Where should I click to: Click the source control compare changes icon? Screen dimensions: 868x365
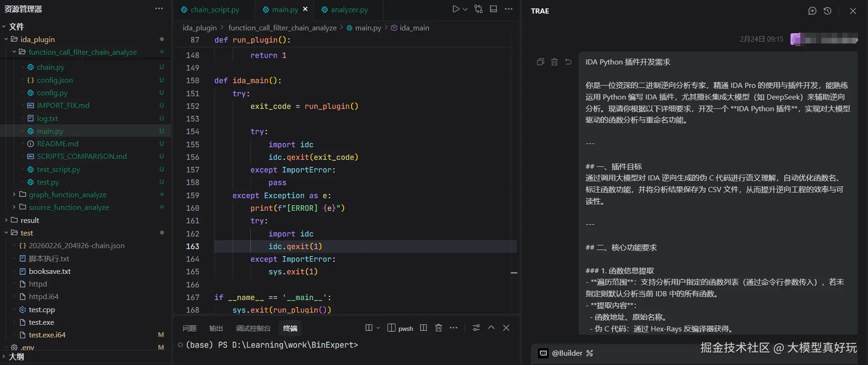(479, 9)
